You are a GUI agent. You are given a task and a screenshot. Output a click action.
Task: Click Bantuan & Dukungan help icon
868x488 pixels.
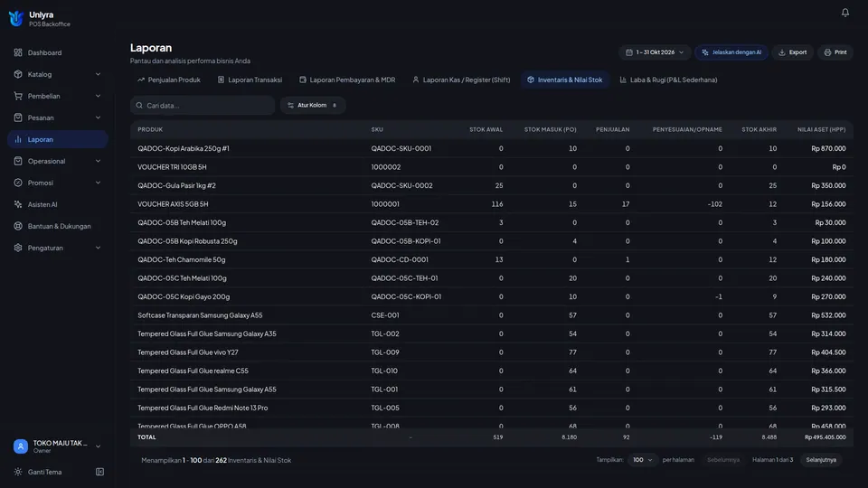point(18,226)
